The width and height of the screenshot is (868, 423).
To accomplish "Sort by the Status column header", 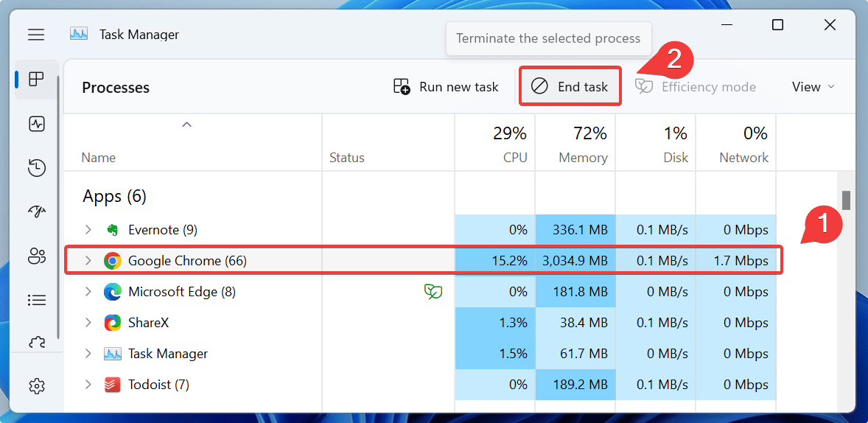I will [346, 158].
